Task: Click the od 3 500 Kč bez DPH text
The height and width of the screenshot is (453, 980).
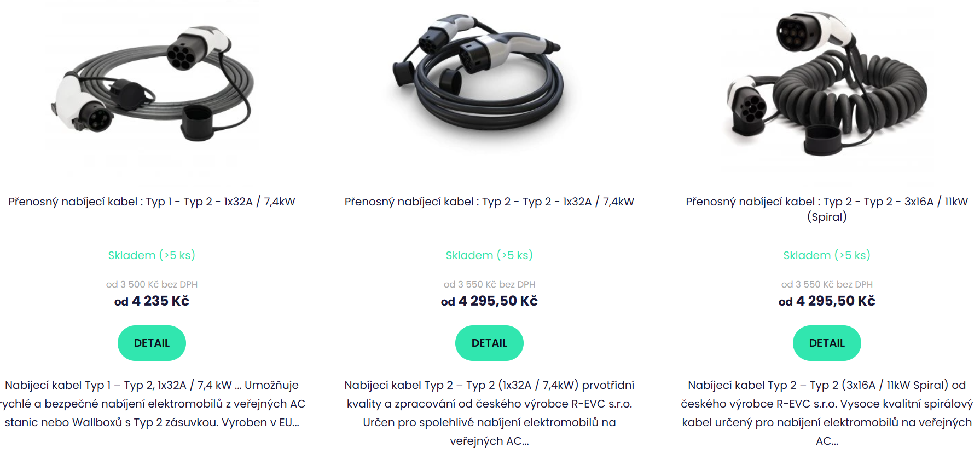Action: pyautogui.click(x=152, y=284)
